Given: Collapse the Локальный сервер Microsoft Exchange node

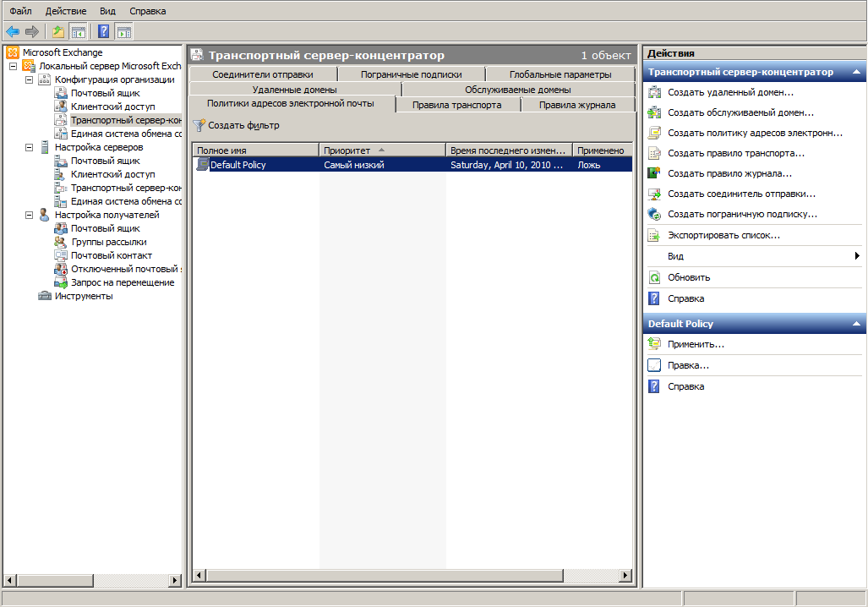Looking at the screenshot, I should pyautogui.click(x=13, y=66).
